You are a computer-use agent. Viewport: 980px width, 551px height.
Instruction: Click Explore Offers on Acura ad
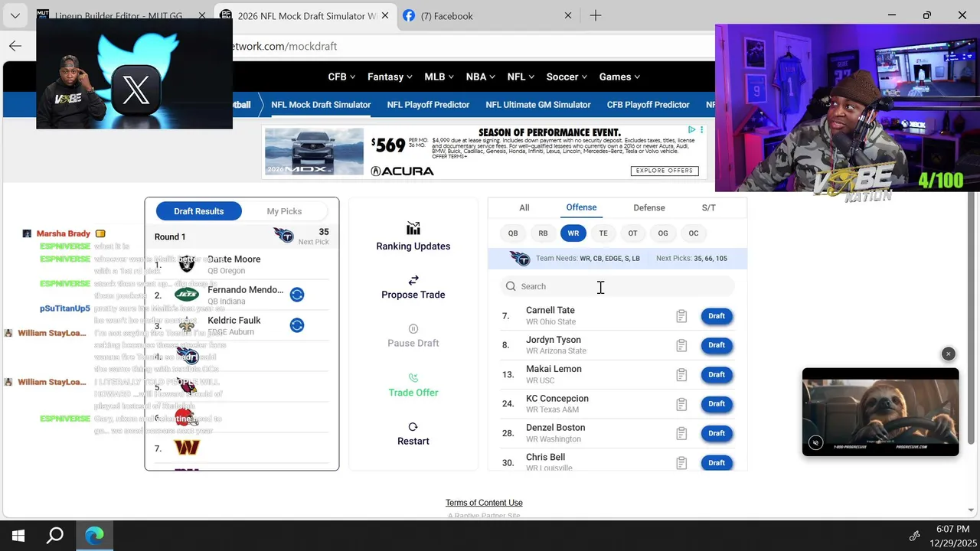pyautogui.click(x=664, y=171)
